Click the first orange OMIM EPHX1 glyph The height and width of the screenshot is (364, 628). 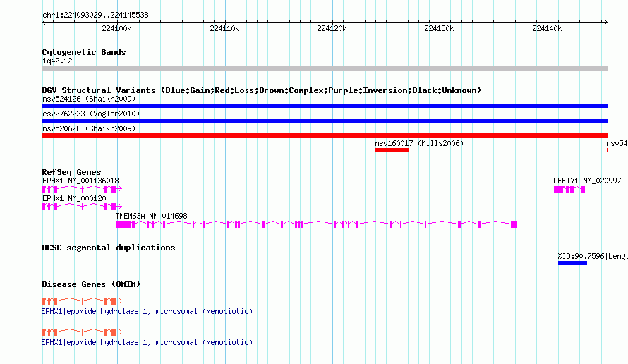click(82, 301)
